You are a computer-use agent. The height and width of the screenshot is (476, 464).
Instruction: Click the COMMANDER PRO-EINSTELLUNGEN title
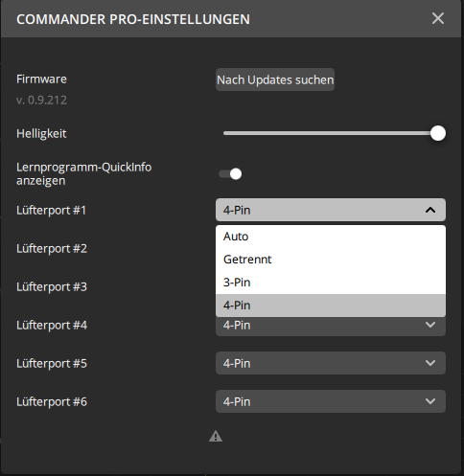[133, 19]
